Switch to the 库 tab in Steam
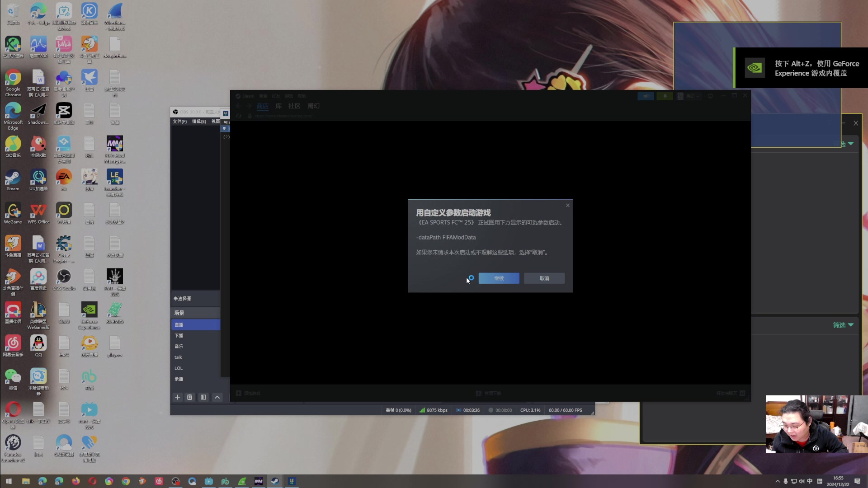This screenshot has width=868, height=488. click(278, 106)
